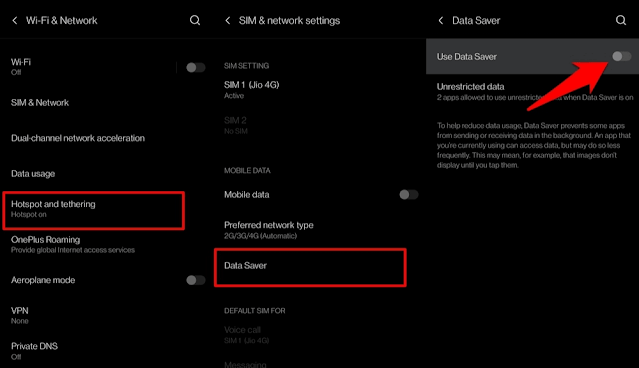Image resolution: width=639 pixels, height=368 pixels.
Task: Open Dual-channel network acceleration
Action: 106,138
